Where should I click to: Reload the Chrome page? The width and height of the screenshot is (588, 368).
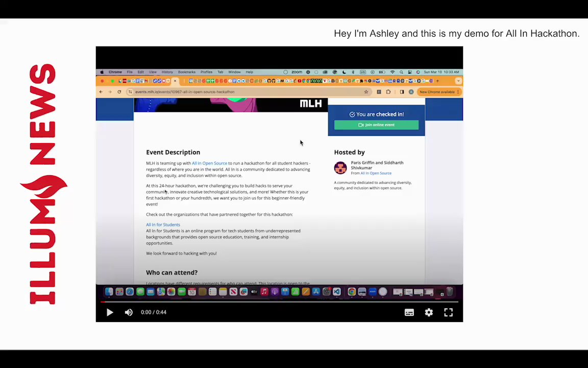(x=119, y=91)
